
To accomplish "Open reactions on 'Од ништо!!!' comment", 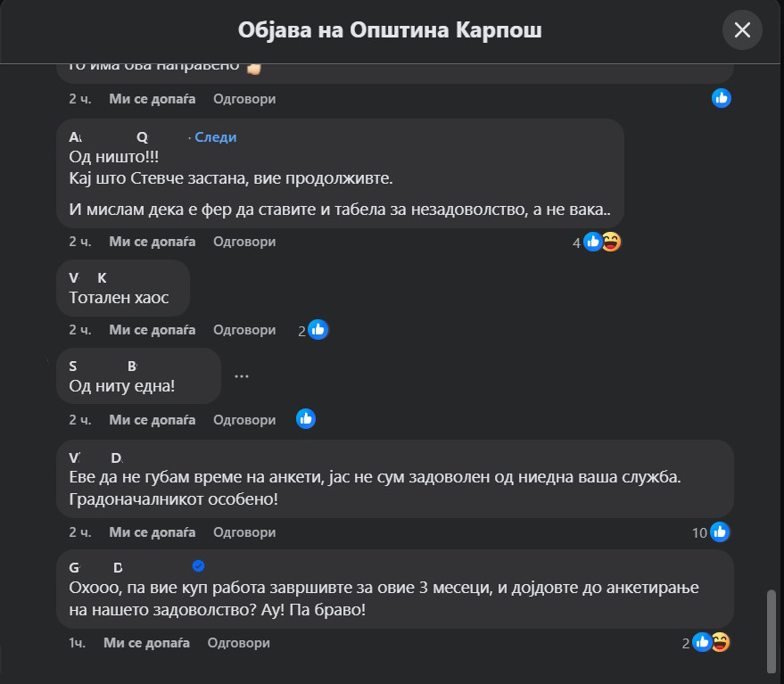I will [601, 242].
